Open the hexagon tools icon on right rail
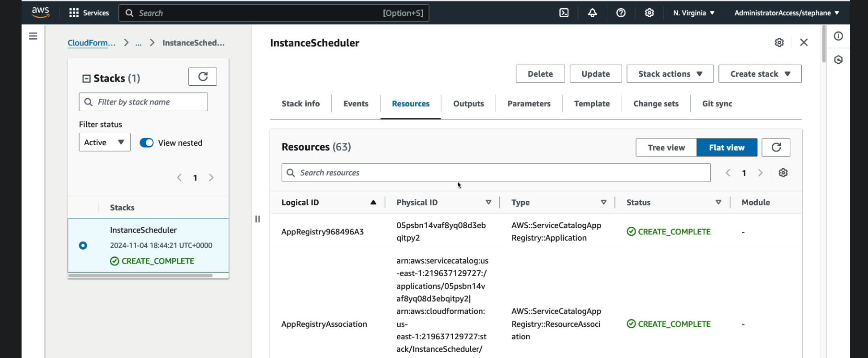 [838, 60]
